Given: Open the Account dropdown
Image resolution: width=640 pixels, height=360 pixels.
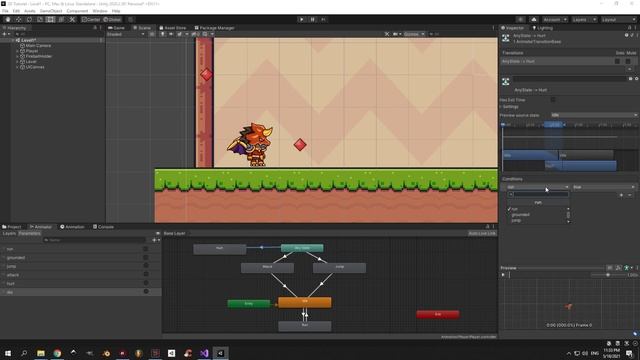Looking at the screenshot, I should click(555, 19).
